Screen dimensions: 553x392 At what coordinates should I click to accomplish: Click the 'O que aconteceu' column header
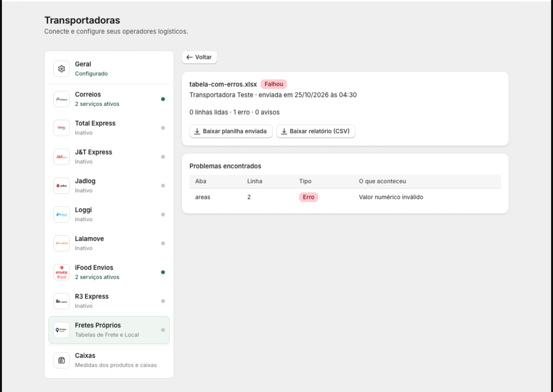[x=383, y=181]
